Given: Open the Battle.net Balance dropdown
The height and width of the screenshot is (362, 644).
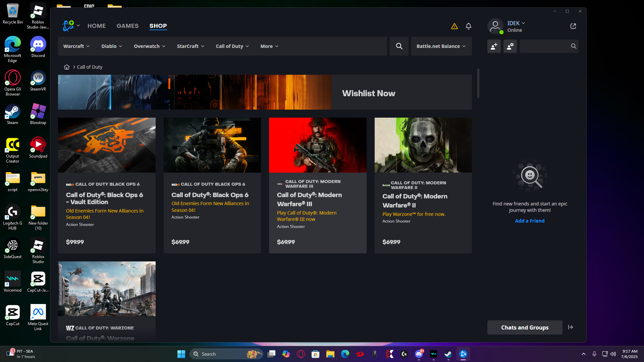Looking at the screenshot, I should (x=441, y=46).
